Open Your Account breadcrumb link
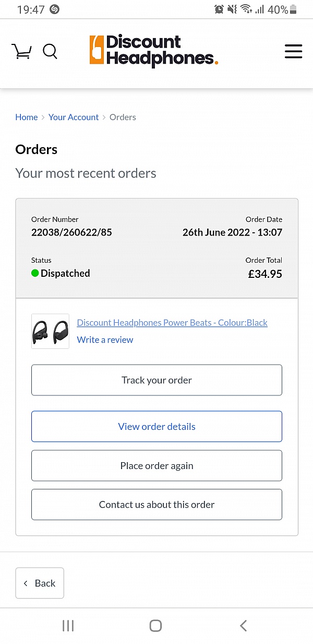The width and height of the screenshot is (313, 644). (x=74, y=117)
